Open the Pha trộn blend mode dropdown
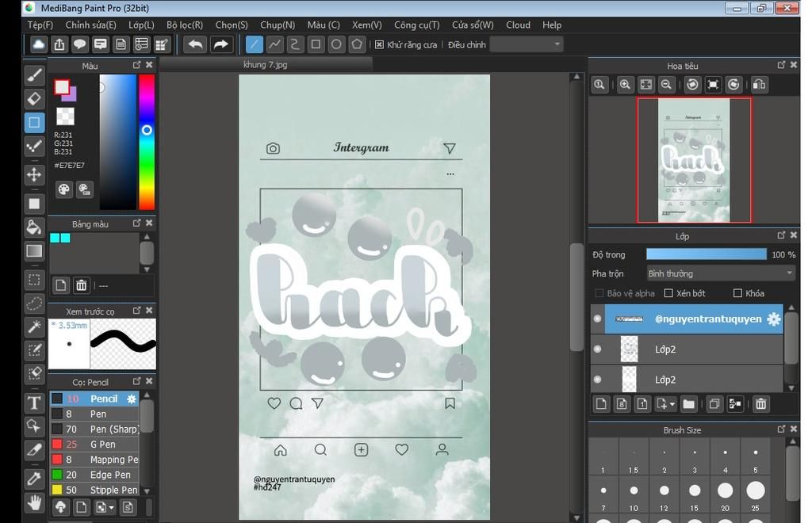Image resolution: width=812 pixels, height=523 pixels. (x=720, y=273)
